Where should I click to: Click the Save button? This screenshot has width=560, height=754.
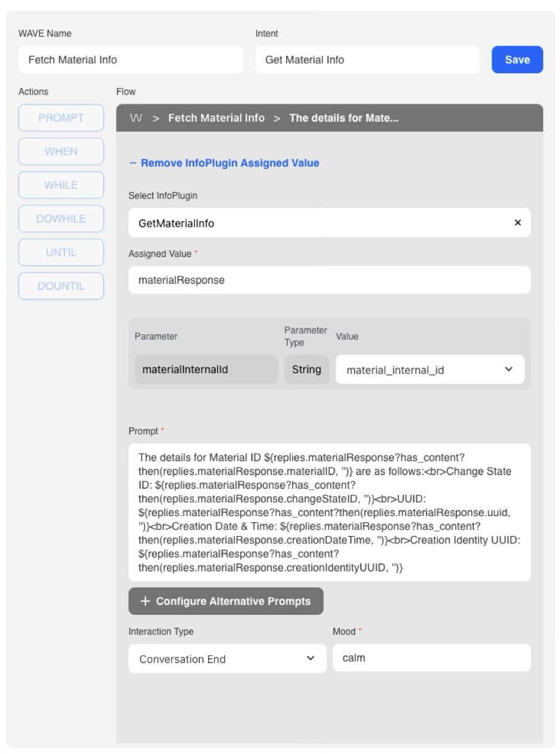tap(517, 60)
